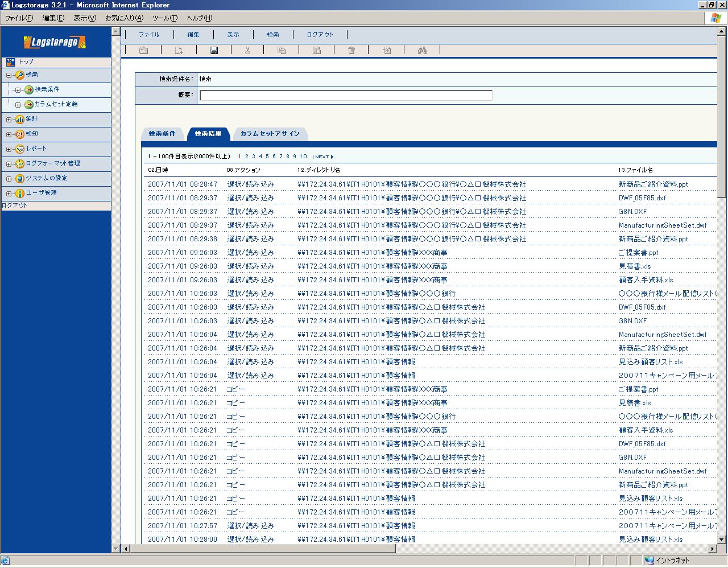Go to NEXT results page
The image size is (728, 568).
point(323,157)
